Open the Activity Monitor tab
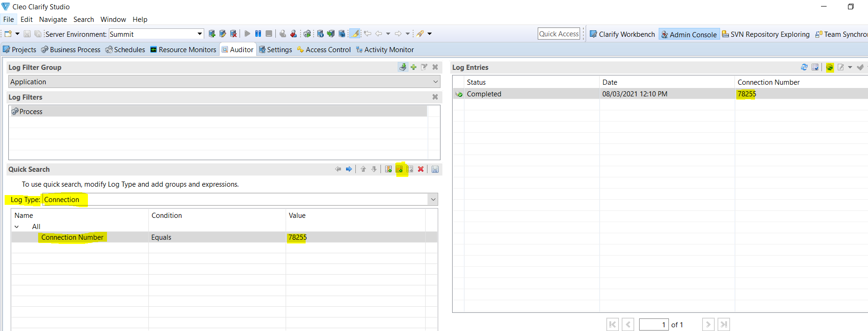Image resolution: width=868 pixels, height=331 pixels. [x=385, y=49]
